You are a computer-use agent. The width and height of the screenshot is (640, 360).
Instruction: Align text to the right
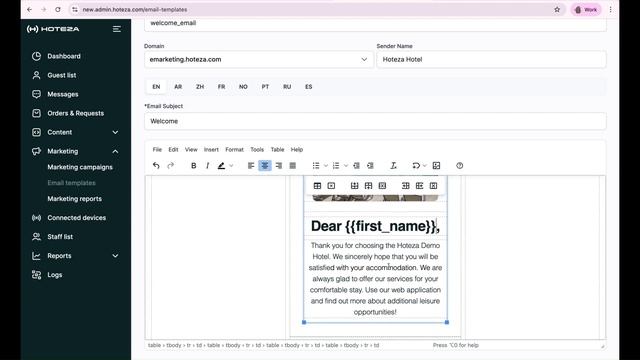[x=279, y=166]
